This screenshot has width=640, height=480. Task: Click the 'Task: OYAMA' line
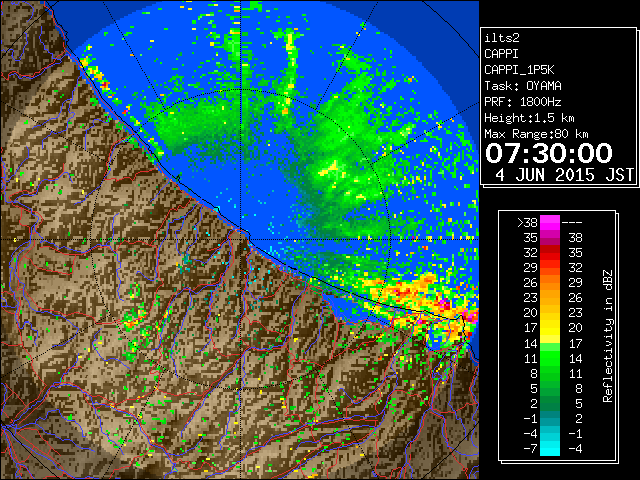click(523, 86)
